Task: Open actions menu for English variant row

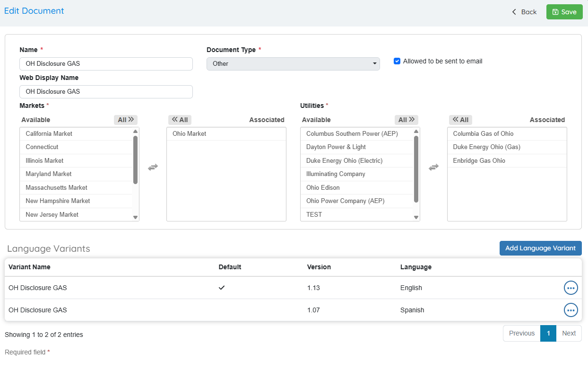Action: click(571, 288)
